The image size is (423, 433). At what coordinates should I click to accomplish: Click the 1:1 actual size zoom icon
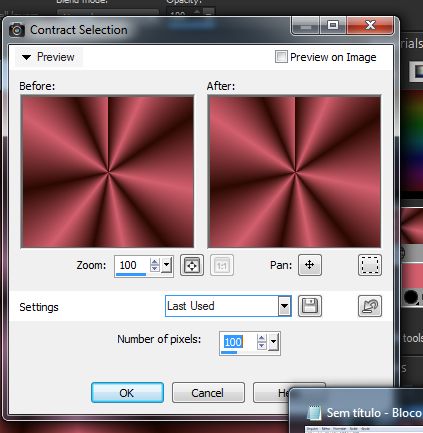[x=222, y=265]
